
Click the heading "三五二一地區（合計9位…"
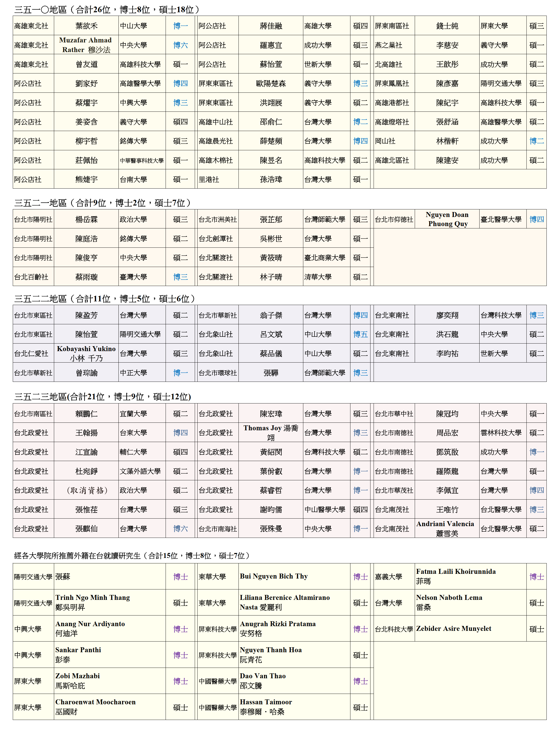click(x=103, y=203)
